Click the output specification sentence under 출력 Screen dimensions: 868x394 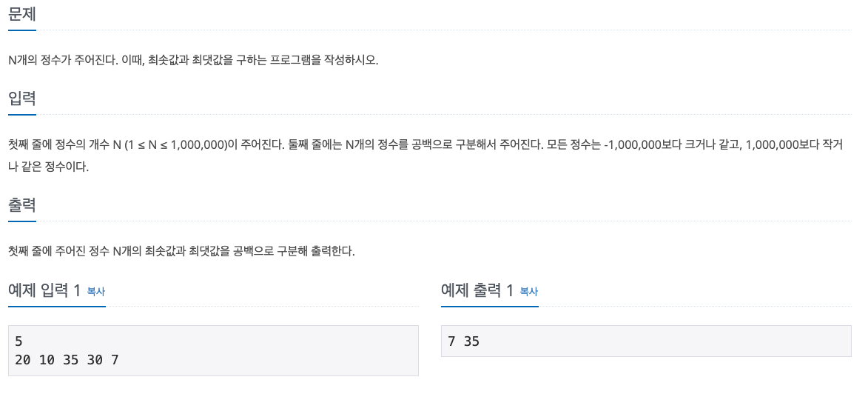tap(181, 251)
